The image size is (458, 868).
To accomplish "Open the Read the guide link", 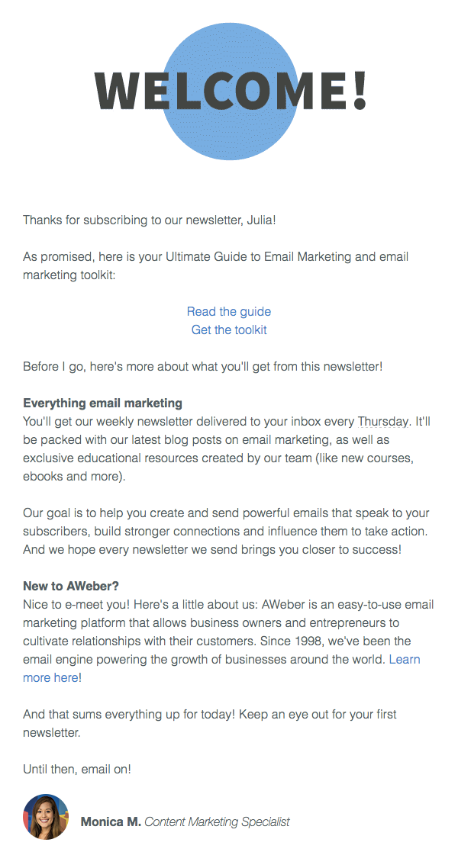I will (229, 311).
